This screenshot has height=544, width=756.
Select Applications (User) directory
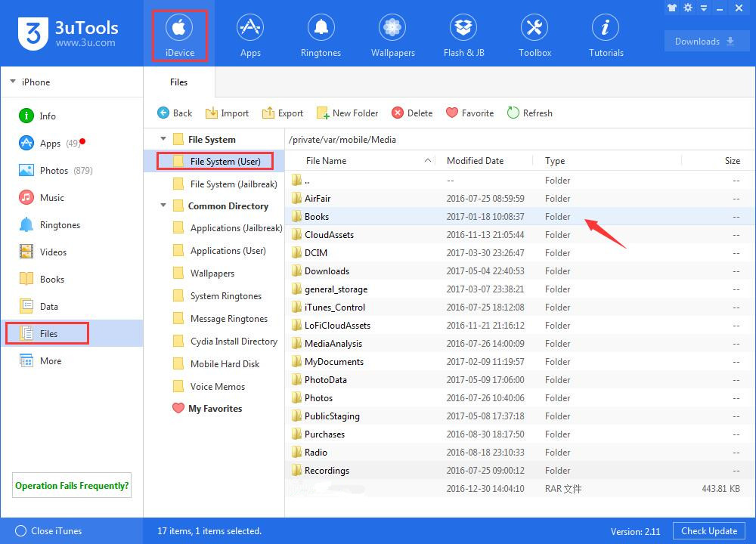coord(219,251)
